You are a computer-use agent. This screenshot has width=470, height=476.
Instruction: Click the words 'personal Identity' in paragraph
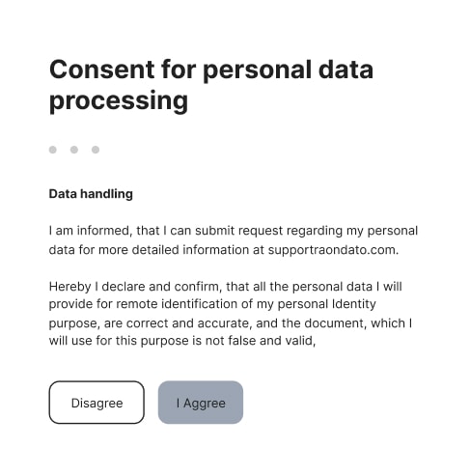(x=326, y=304)
